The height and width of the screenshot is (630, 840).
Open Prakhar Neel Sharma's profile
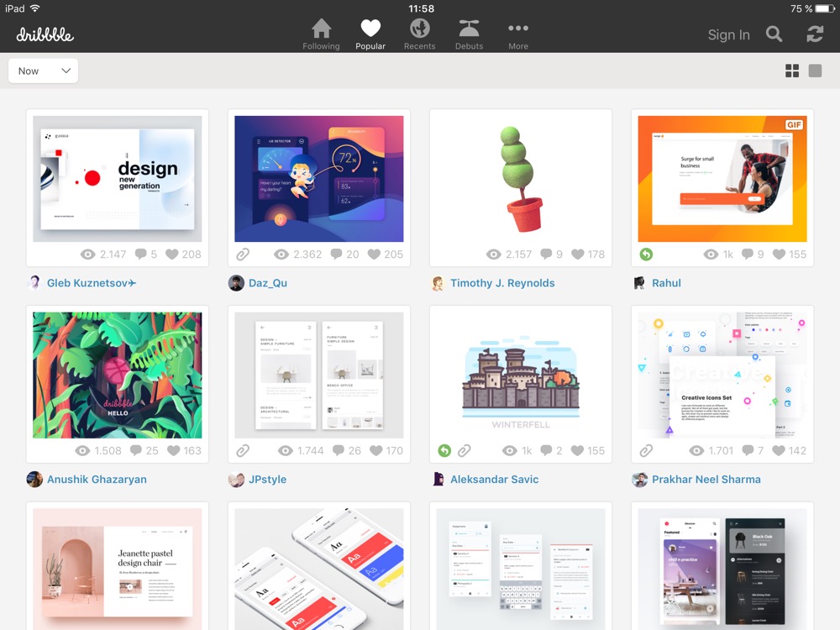coord(706,480)
